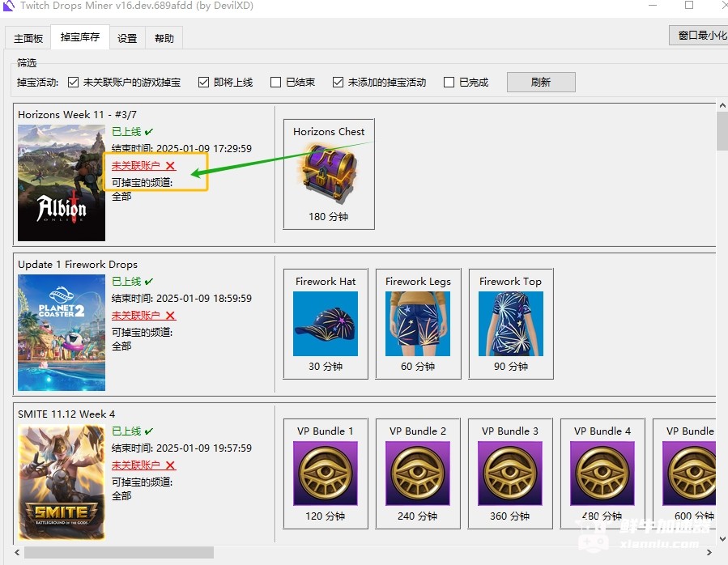This screenshot has width=728, height=565.
Task: Click the vertical scrollbar down arrow
Action: pos(722,538)
